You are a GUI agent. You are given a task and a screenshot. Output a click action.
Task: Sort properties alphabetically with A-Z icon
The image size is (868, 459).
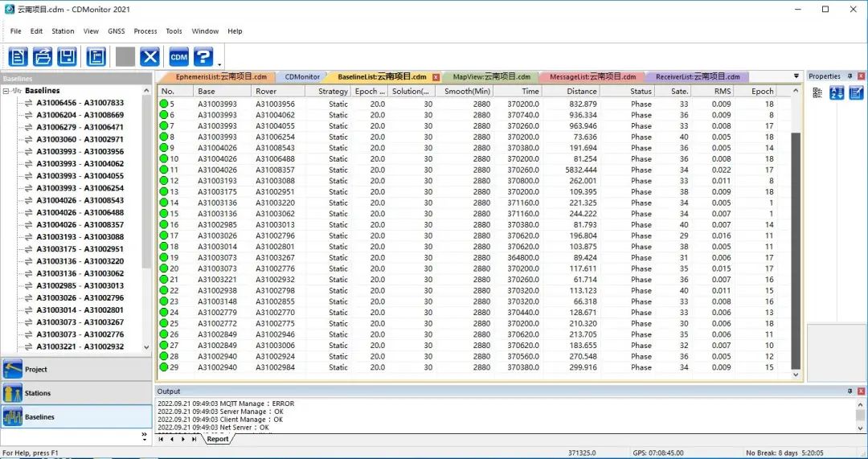pyautogui.click(x=837, y=93)
